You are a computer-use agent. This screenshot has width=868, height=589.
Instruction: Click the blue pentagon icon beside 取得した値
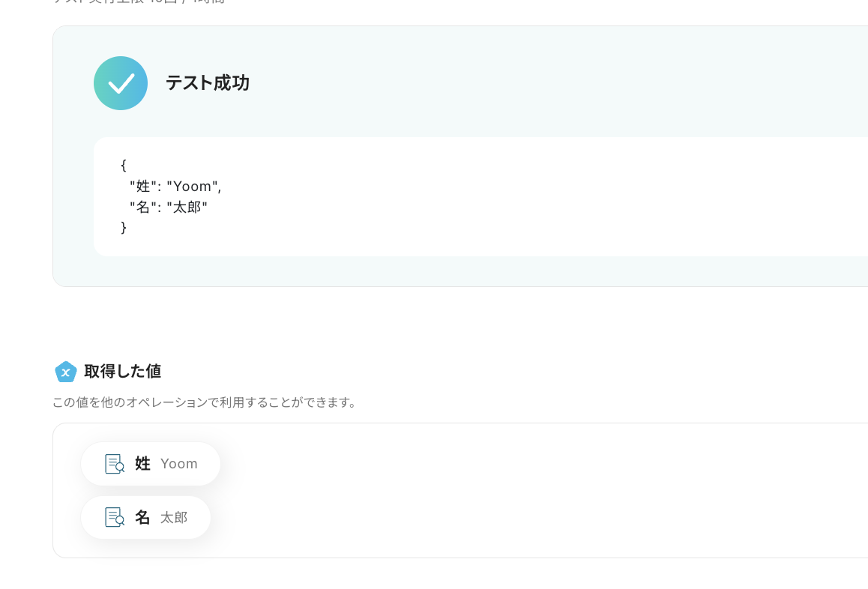click(65, 372)
